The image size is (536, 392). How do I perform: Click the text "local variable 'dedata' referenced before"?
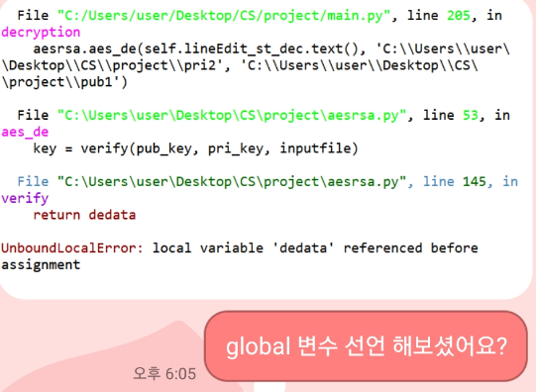pos(315,247)
